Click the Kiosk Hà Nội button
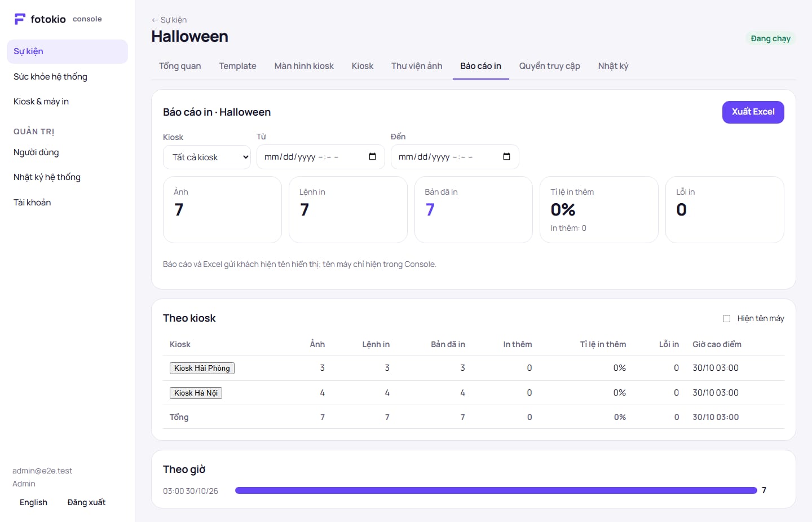Image resolution: width=812 pixels, height=522 pixels. pos(196,393)
